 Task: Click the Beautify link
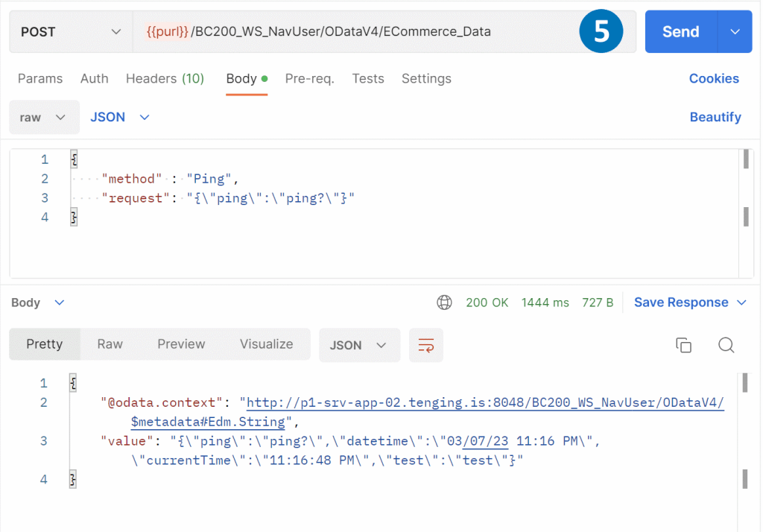(715, 118)
